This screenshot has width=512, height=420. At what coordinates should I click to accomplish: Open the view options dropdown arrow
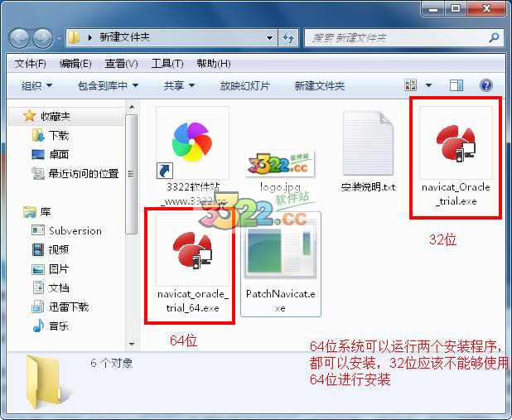428,85
